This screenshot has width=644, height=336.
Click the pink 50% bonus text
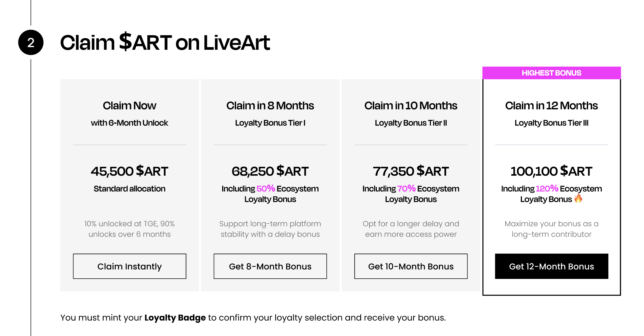[x=266, y=188]
